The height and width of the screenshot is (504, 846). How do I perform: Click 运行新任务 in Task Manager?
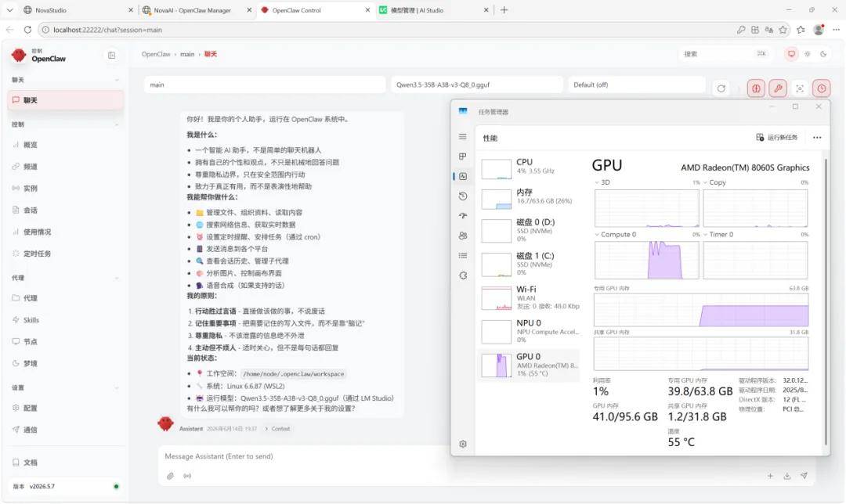click(777, 138)
